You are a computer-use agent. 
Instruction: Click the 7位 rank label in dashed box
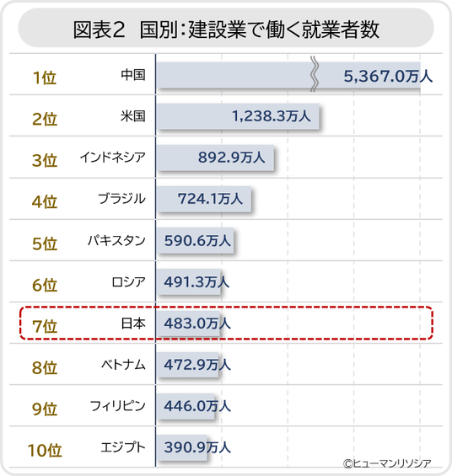pos(45,326)
